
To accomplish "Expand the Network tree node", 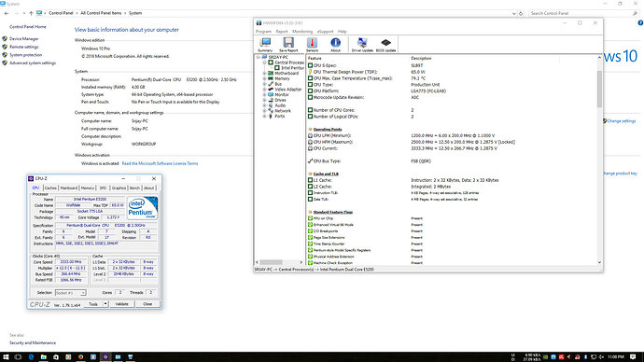I will pos(264,111).
